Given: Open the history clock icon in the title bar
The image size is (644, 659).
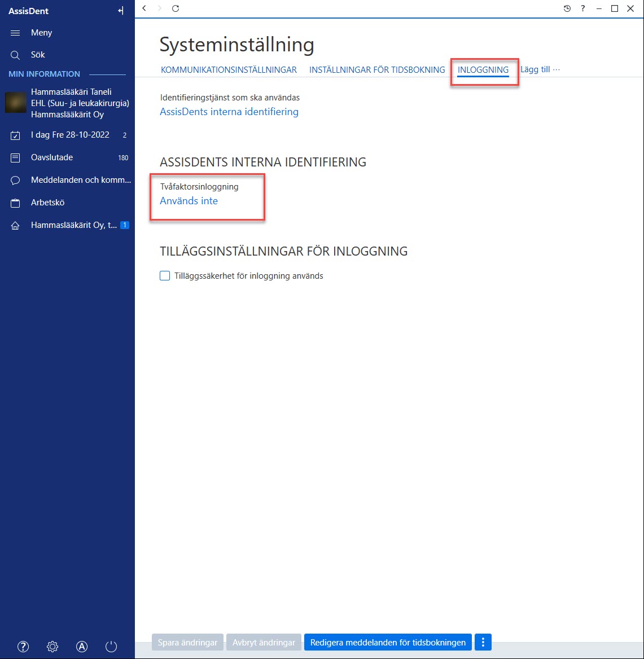Looking at the screenshot, I should click(567, 8).
